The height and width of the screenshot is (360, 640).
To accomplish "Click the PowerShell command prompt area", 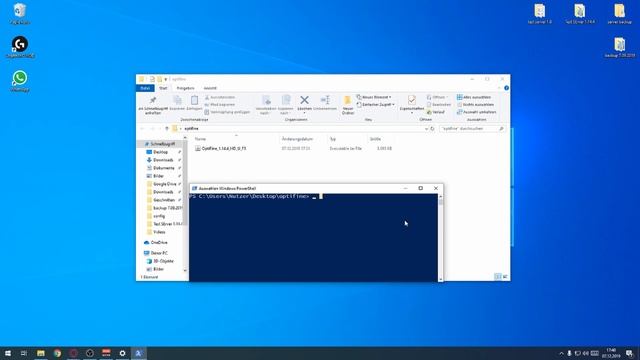I will point(313,238).
